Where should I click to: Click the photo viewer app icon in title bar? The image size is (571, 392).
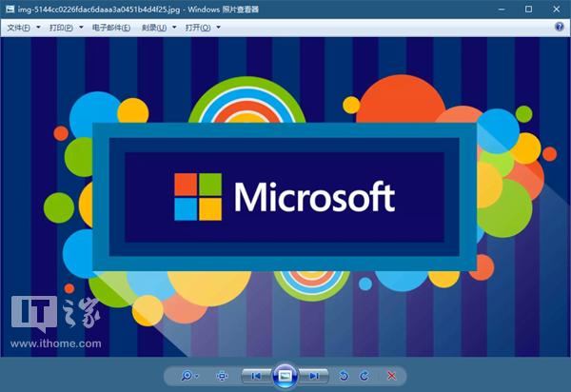pyautogui.click(x=10, y=10)
